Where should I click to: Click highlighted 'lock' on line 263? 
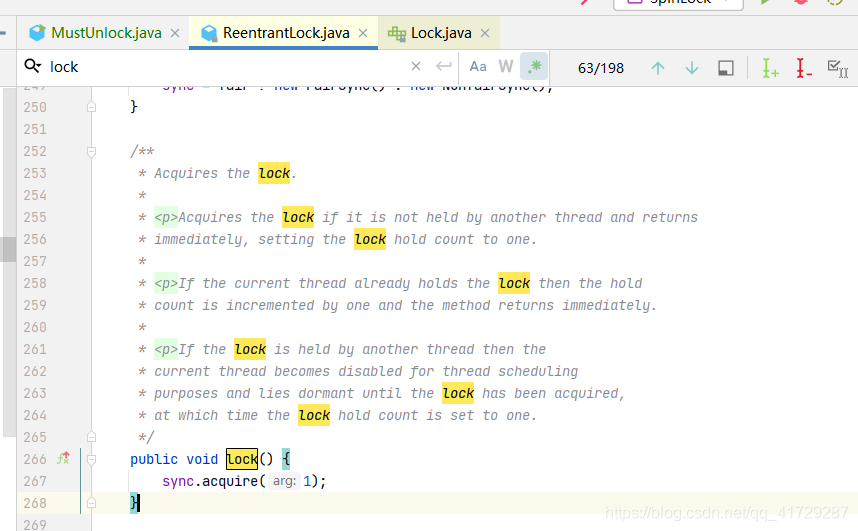[x=458, y=394]
